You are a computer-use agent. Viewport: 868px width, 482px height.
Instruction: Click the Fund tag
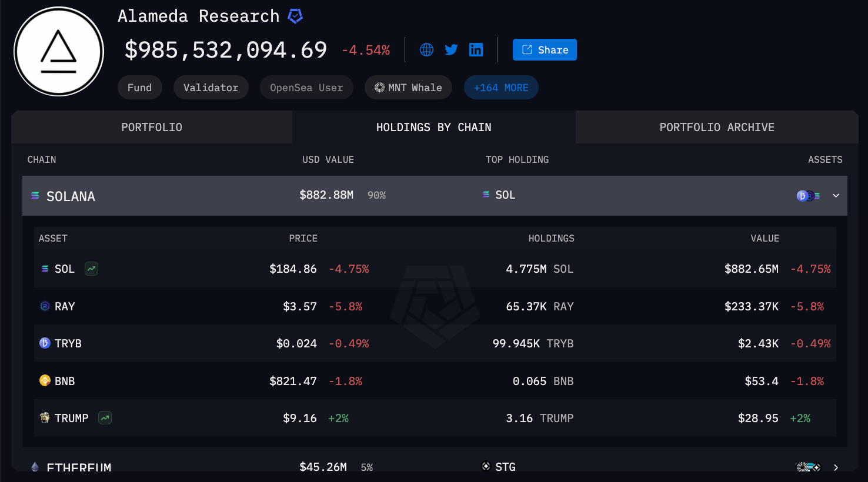[139, 88]
